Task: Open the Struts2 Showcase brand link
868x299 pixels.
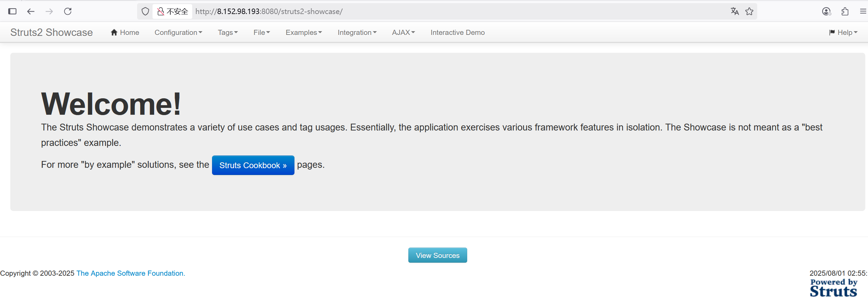Action: 51,32
